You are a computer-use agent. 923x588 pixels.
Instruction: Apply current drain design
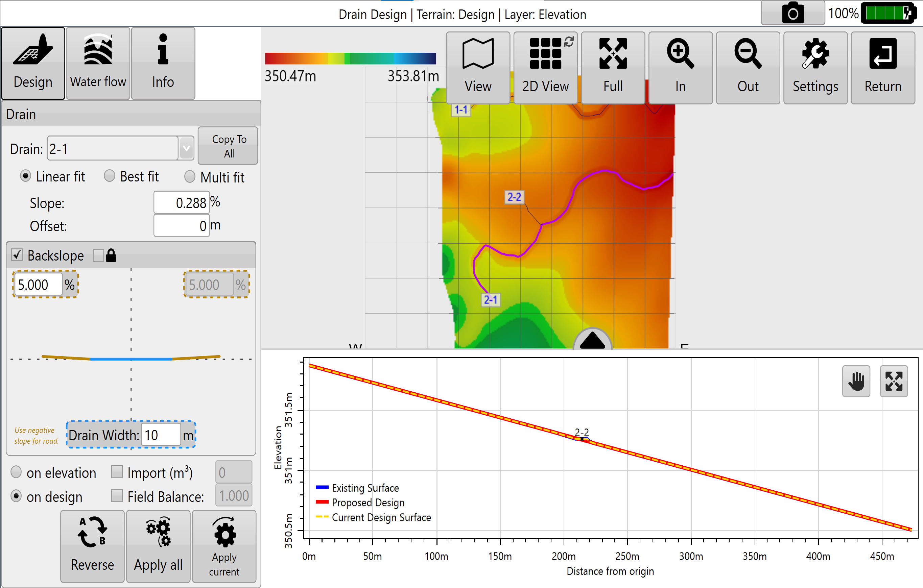click(224, 546)
